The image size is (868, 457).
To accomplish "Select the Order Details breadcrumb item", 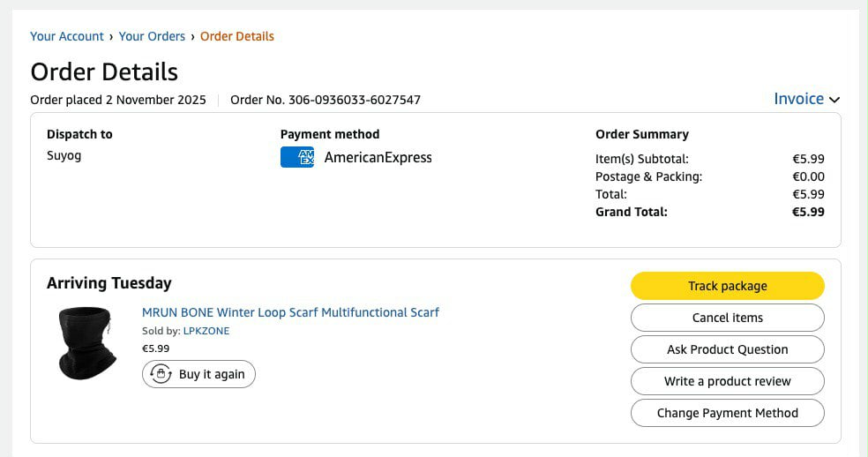I will (237, 36).
